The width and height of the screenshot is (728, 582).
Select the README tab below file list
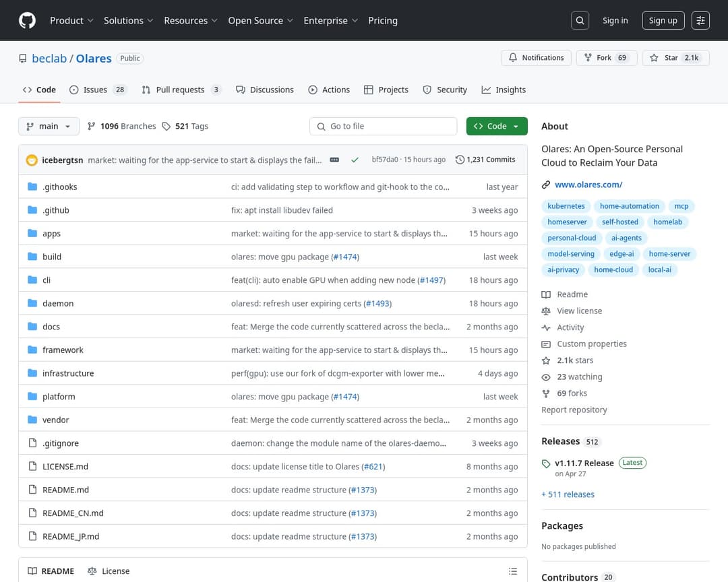[x=51, y=571]
